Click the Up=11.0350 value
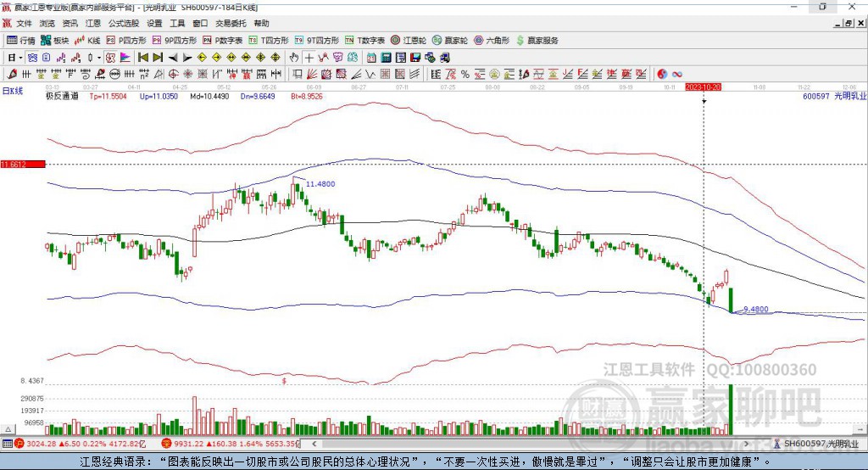This screenshot has width=868, height=470. (159, 96)
